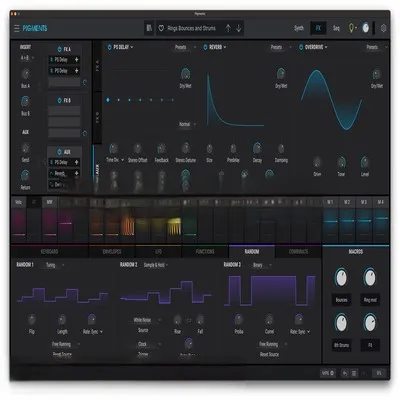Select the MW modulation source
Image resolution: width=400 pixels, height=400 pixels.
click(x=49, y=202)
